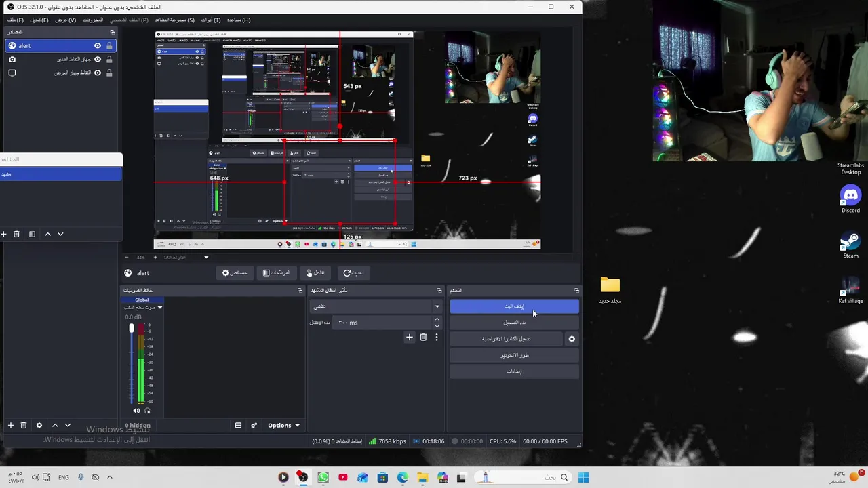
Task: Undock the scene transitions panel
Action: tap(439, 290)
